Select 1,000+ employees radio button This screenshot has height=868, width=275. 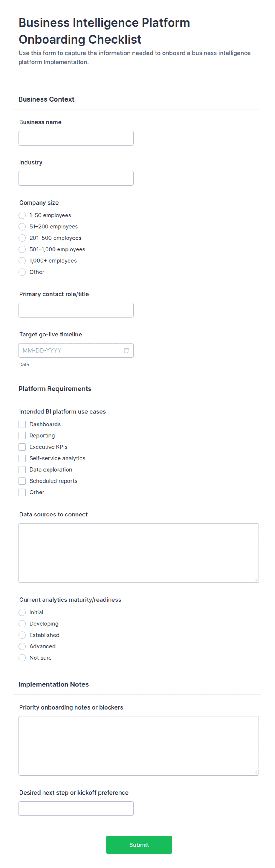[22, 261]
